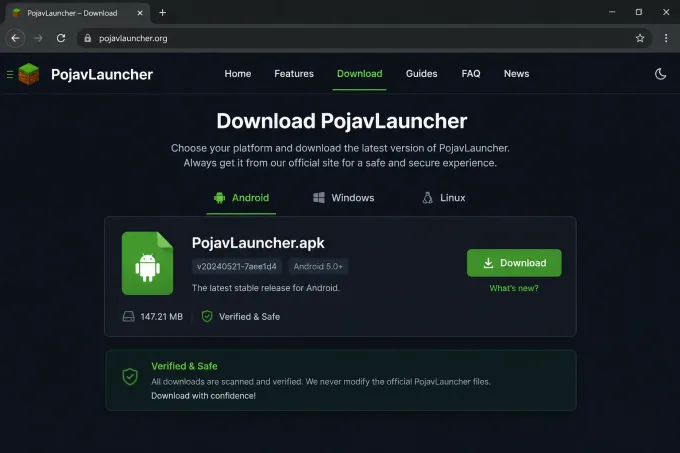Close the PojavLauncher – Download tab

(x=140, y=13)
